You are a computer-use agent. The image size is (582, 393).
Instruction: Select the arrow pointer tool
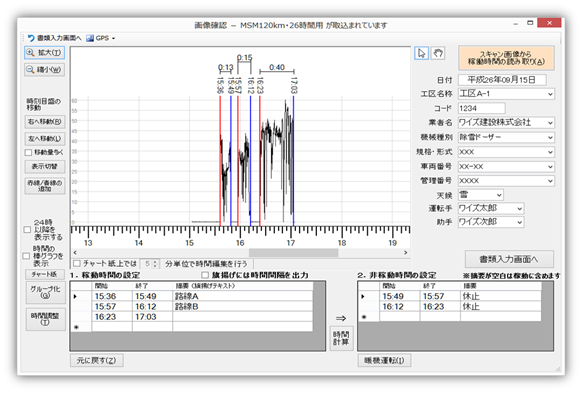tap(421, 53)
